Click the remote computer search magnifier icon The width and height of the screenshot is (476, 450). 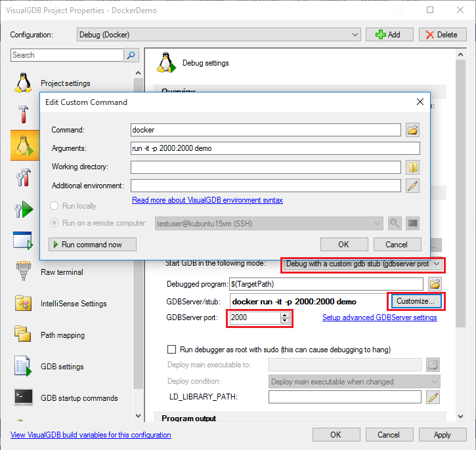tap(395, 224)
